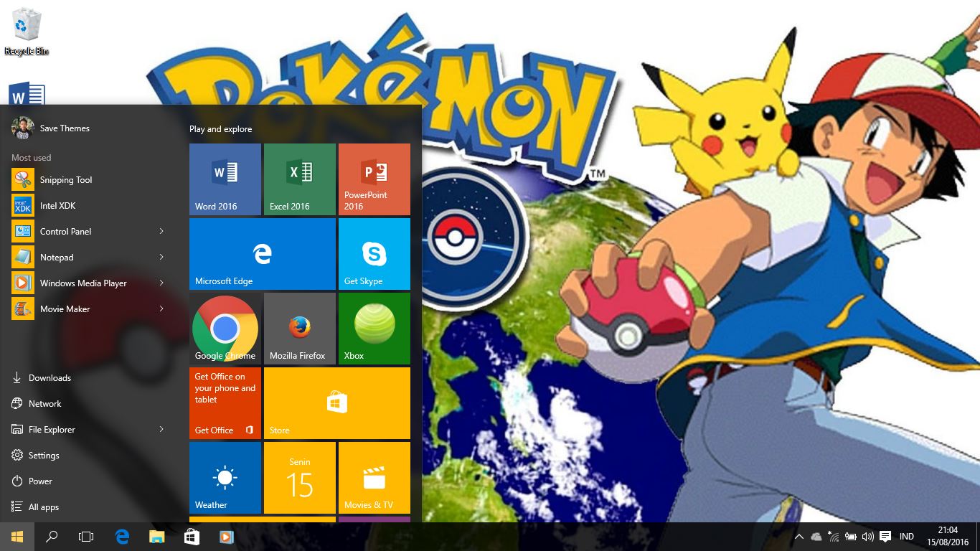980x551 pixels.
Task: Click the Windows Start button on the taskbar
Action: (x=17, y=537)
